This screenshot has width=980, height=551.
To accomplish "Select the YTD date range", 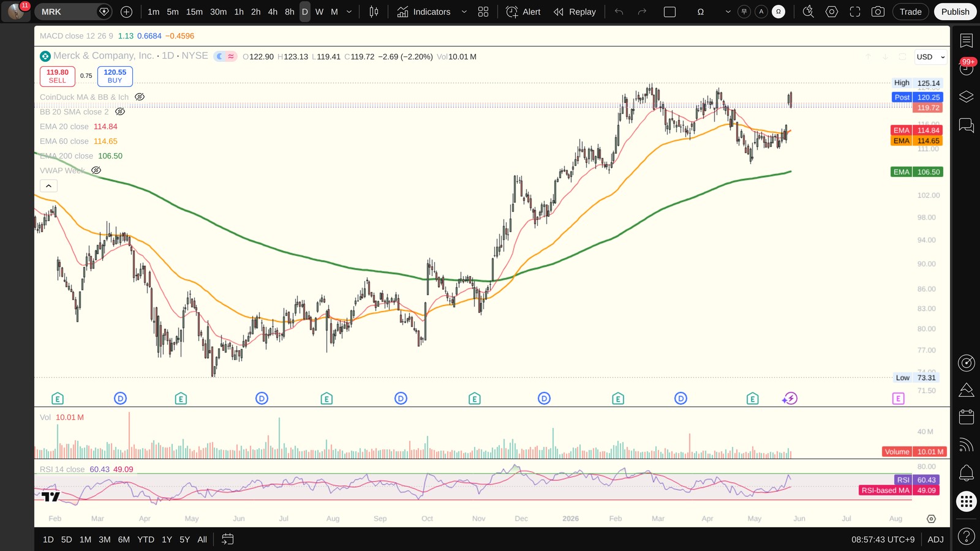I will pyautogui.click(x=146, y=539).
